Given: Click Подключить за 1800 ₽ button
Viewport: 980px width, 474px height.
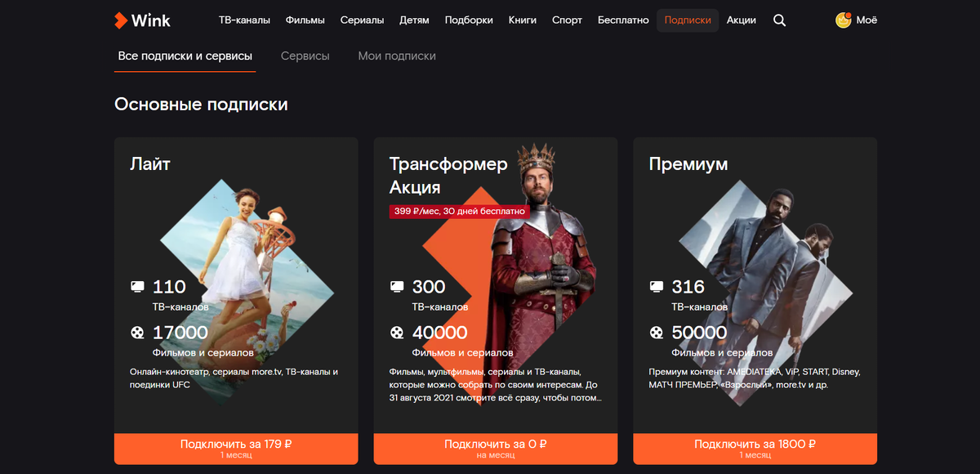Looking at the screenshot, I should point(755,449).
